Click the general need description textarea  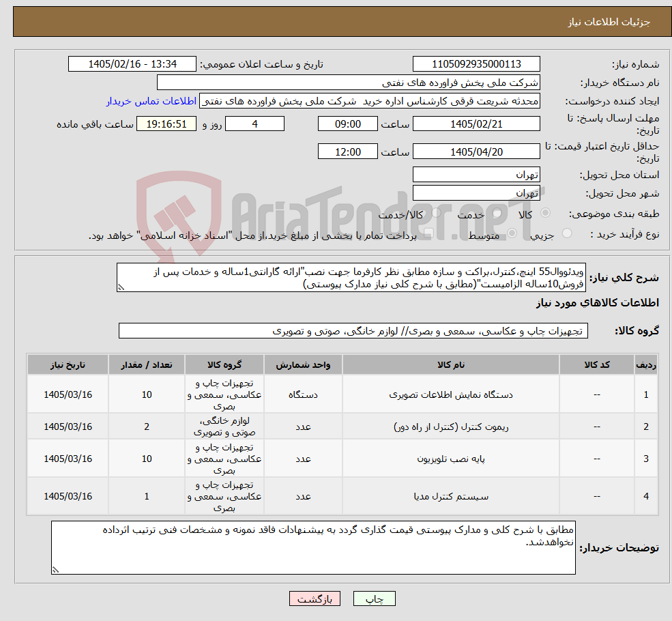coord(351,278)
